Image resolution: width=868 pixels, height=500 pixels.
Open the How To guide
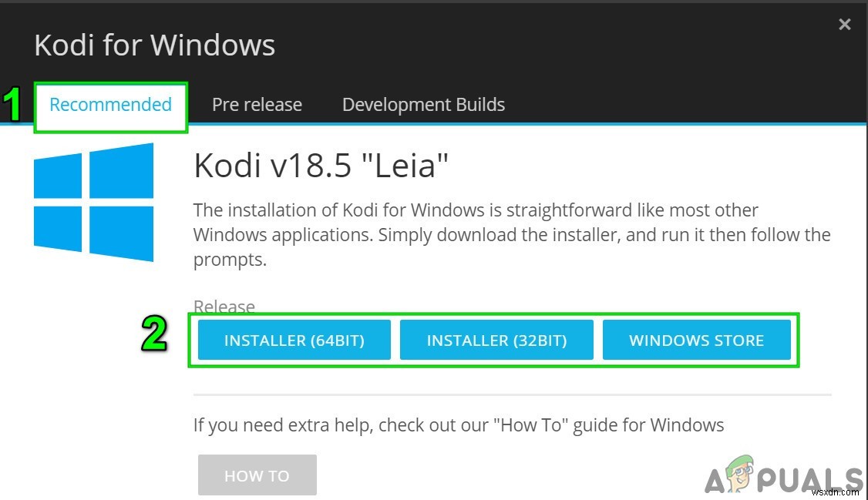click(257, 475)
